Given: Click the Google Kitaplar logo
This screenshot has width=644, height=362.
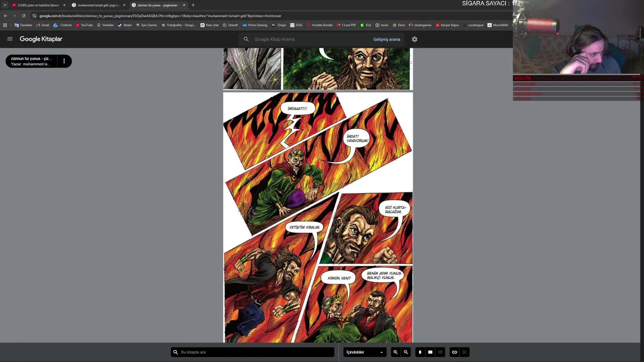Looking at the screenshot, I should point(41,39).
